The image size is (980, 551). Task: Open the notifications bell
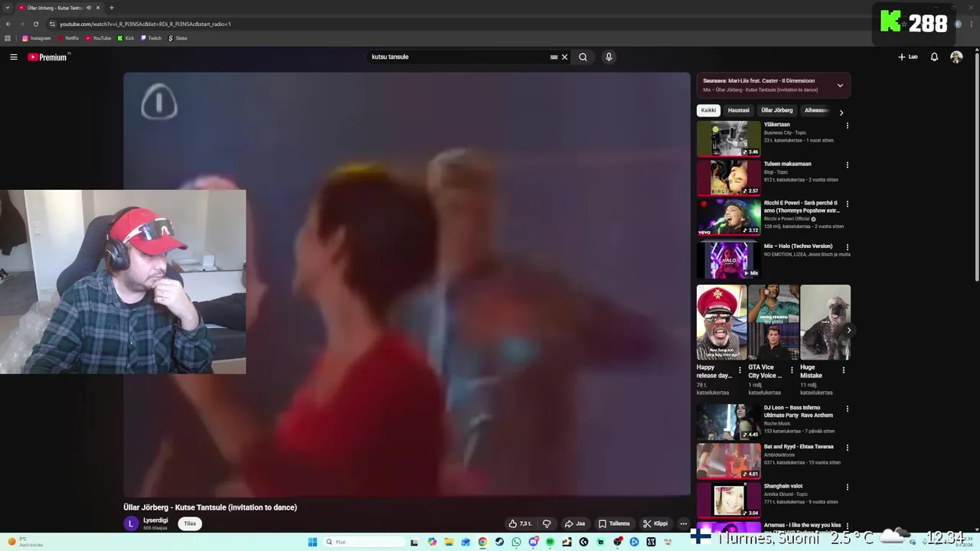pos(934,57)
